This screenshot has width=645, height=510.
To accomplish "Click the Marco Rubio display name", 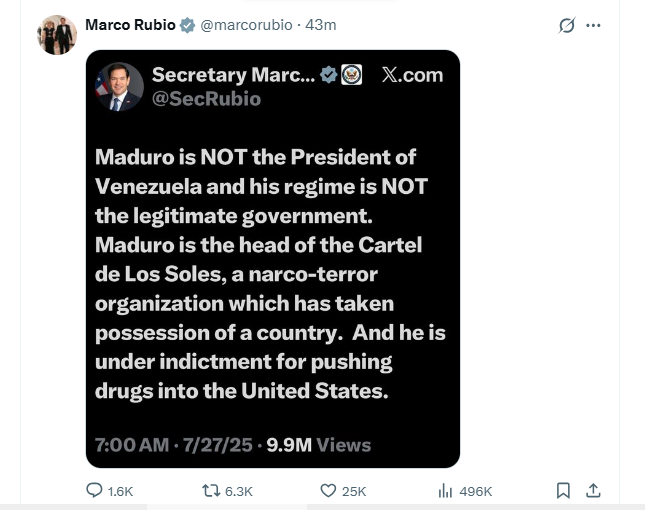I will (130, 25).
